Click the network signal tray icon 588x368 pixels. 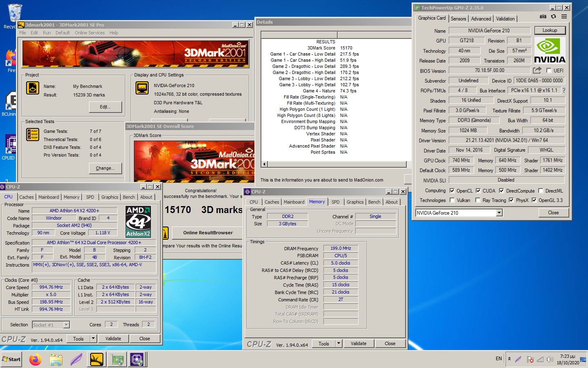point(540,359)
